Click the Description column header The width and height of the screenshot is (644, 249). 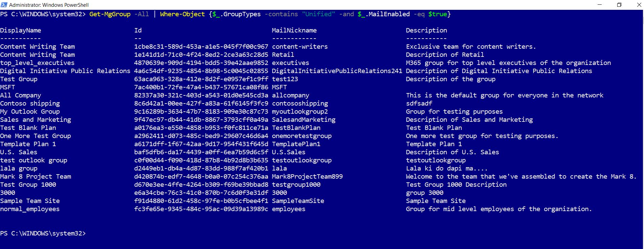pyautogui.click(x=426, y=30)
